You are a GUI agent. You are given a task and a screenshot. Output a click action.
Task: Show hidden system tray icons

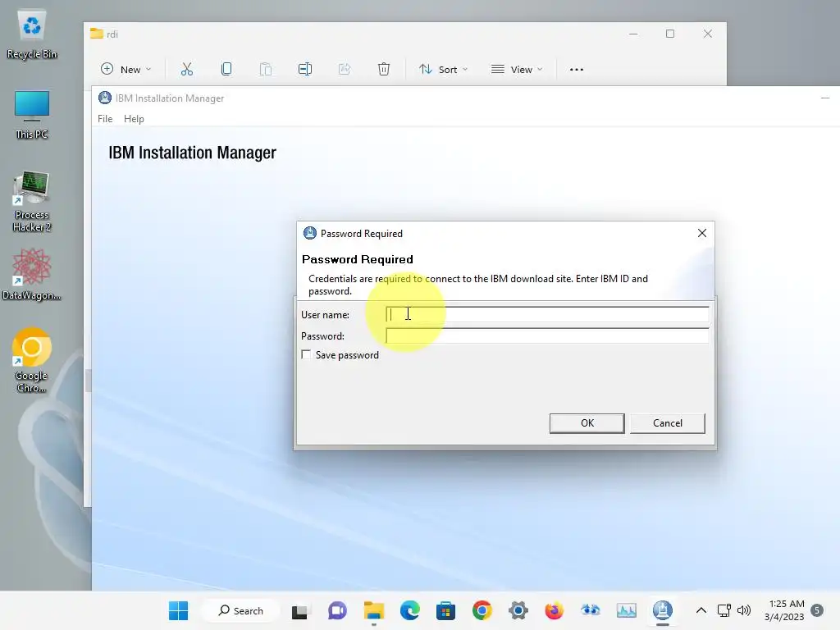701,610
